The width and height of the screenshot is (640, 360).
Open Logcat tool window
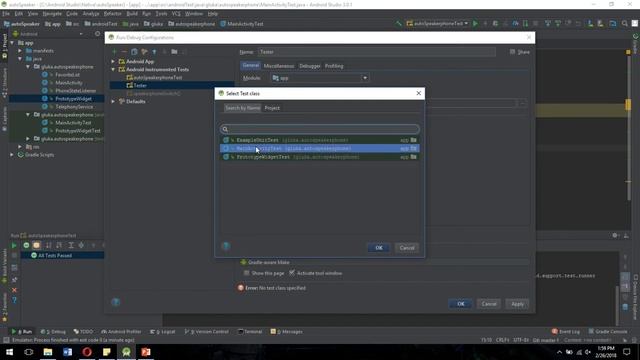point(162,331)
